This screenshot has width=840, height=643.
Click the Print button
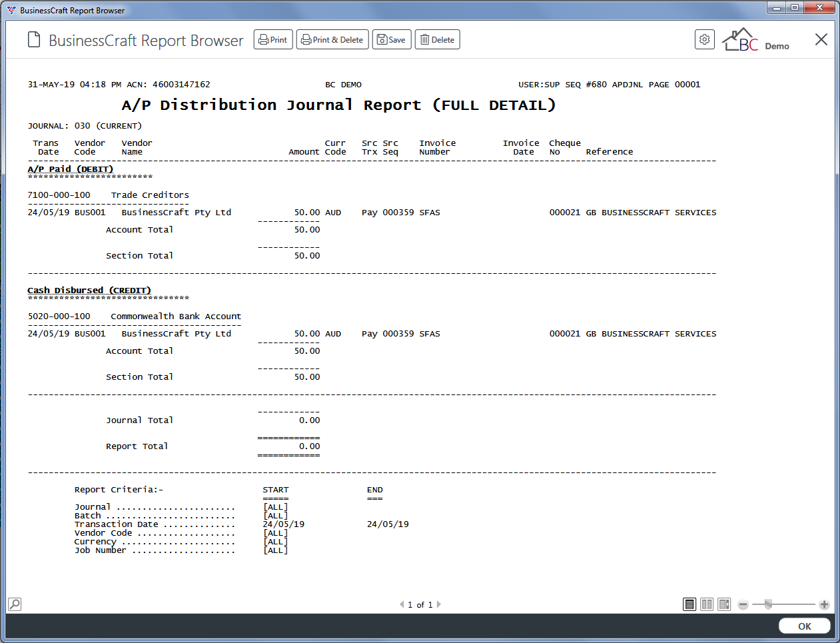pos(273,40)
